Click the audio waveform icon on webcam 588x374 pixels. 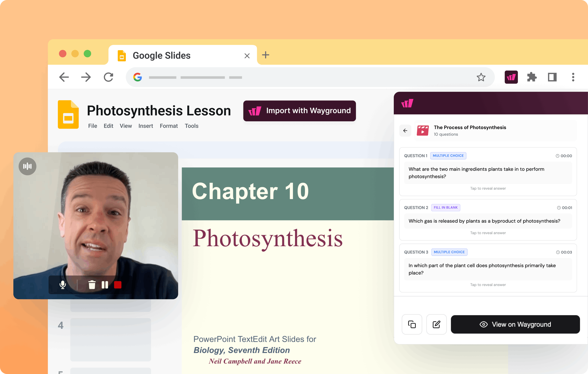pos(27,166)
